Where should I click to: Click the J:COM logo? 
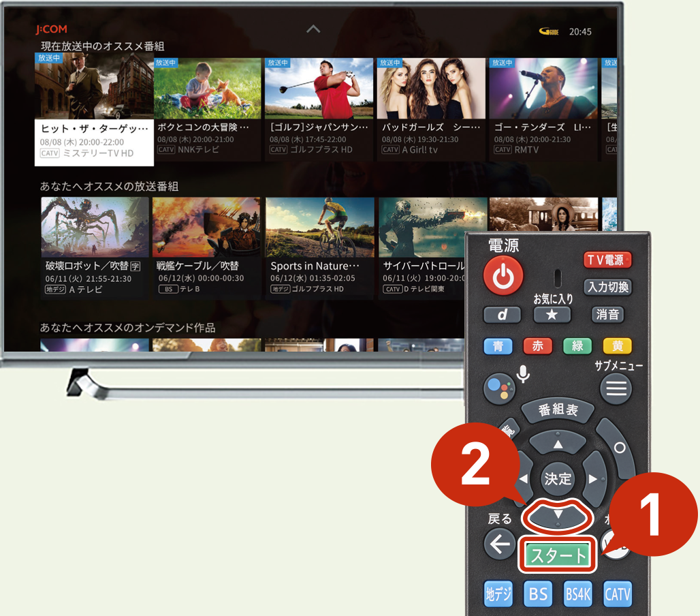point(52,29)
